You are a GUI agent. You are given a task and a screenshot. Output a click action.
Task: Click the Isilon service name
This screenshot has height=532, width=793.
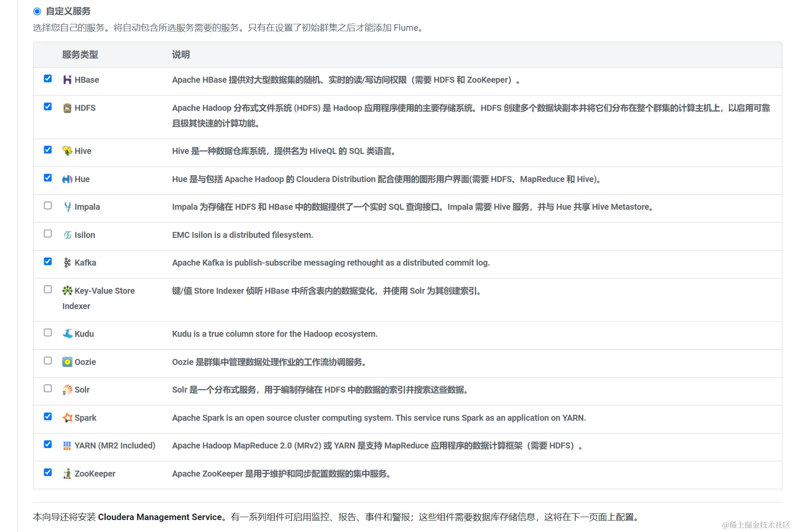[x=84, y=235]
